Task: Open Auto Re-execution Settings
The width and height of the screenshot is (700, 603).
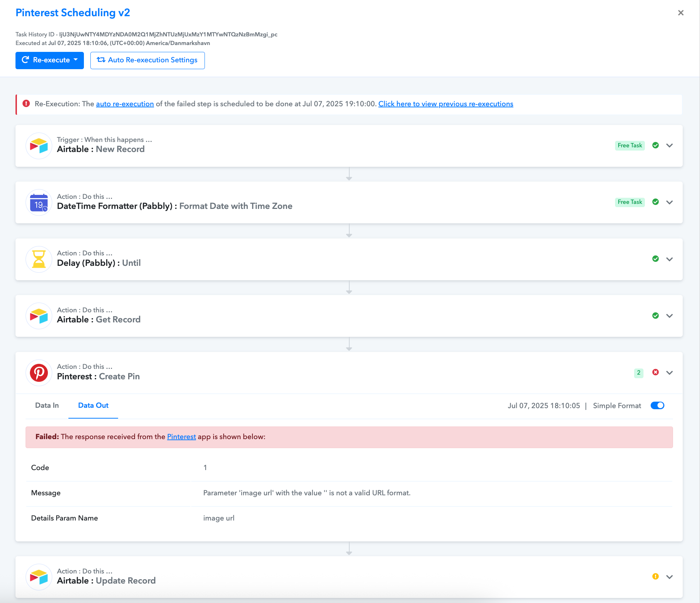Action: pos(148,60)
